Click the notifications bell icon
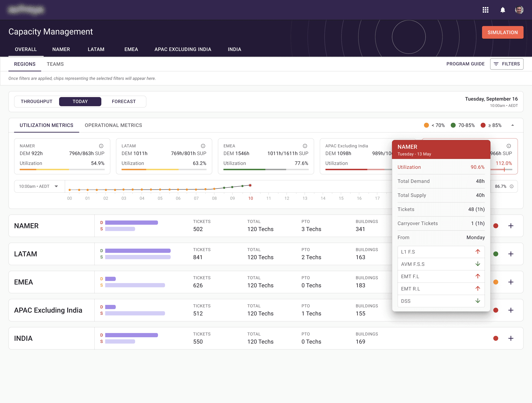532x403 pixels. (x=502, y=10)
